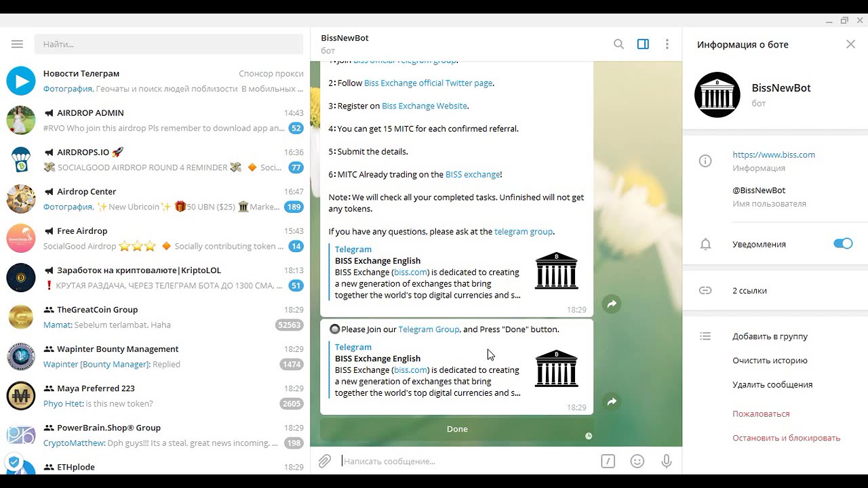Click Остановить и блокировать
This screenshot has width=868, height=488.
pyautogui.click(x=786, y=438)
